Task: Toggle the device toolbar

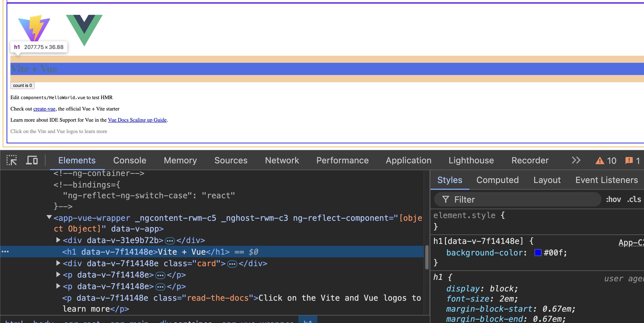Action: click(32, 160)
